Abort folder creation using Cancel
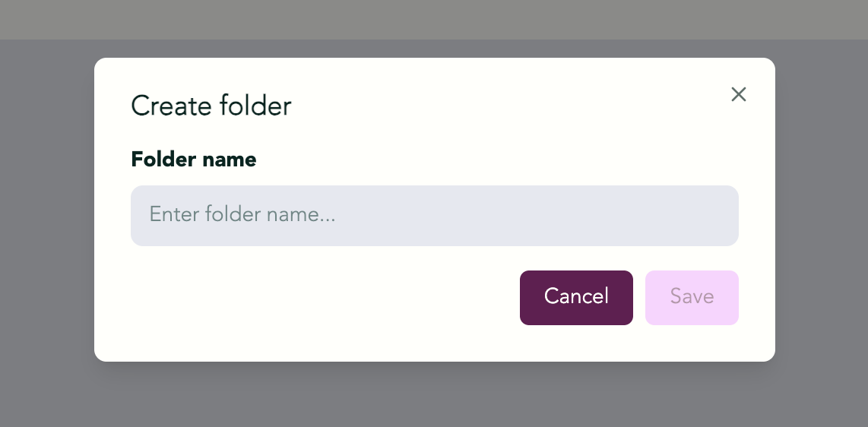 576,298
